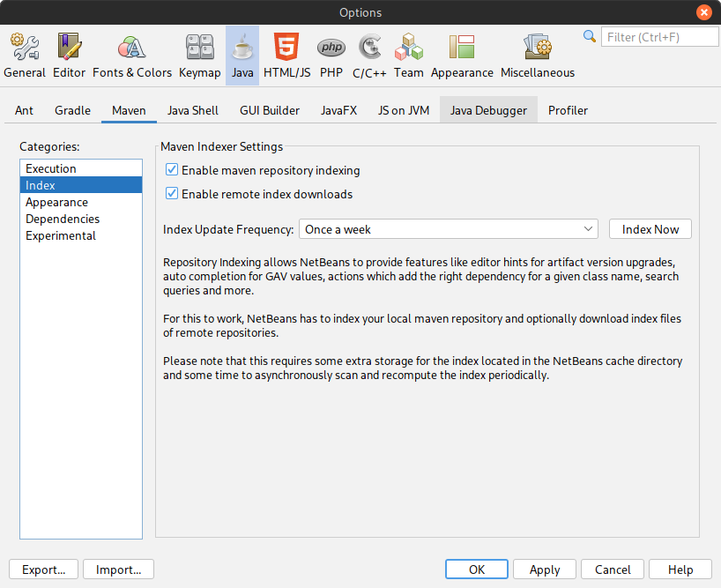Screen dimensions: 721x588
Task: Click the Help button
Action: pos(680,569)
